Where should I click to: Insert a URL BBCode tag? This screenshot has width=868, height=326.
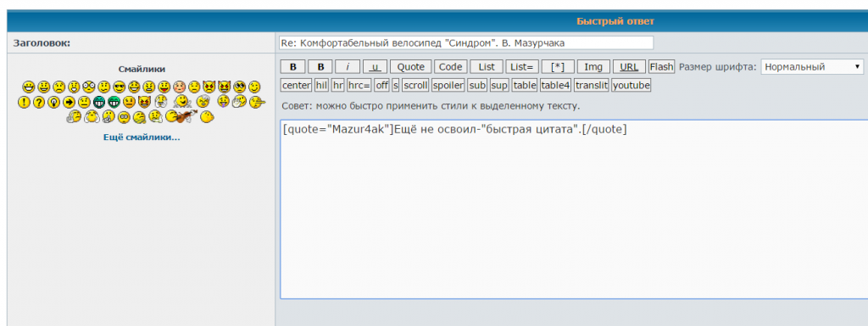[x=629, y=66]
